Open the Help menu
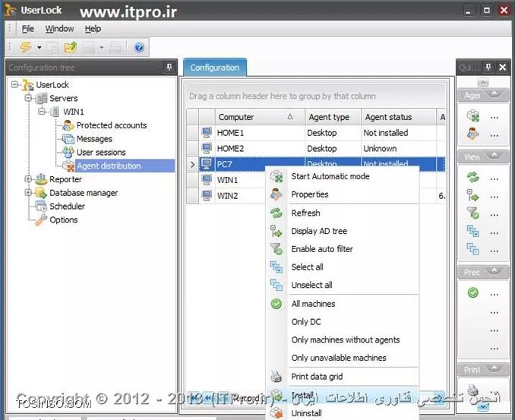 click(93, 29)
